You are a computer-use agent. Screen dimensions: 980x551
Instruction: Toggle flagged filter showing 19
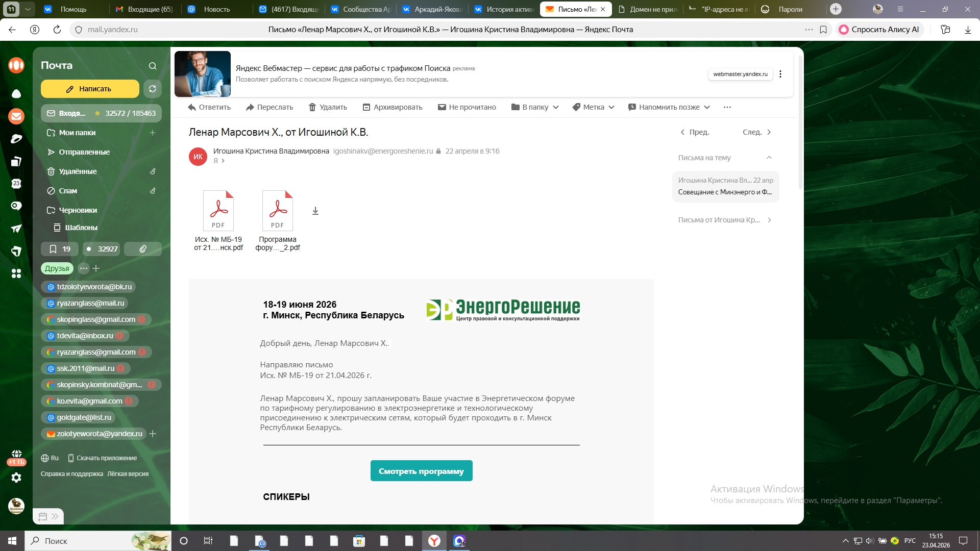coord(60,249)
